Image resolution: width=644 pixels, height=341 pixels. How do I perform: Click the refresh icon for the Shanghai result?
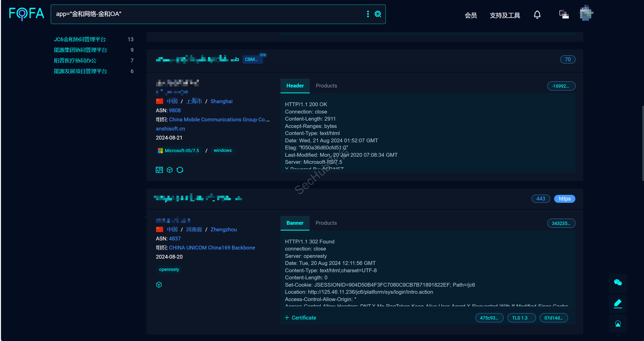click(180, 170)
